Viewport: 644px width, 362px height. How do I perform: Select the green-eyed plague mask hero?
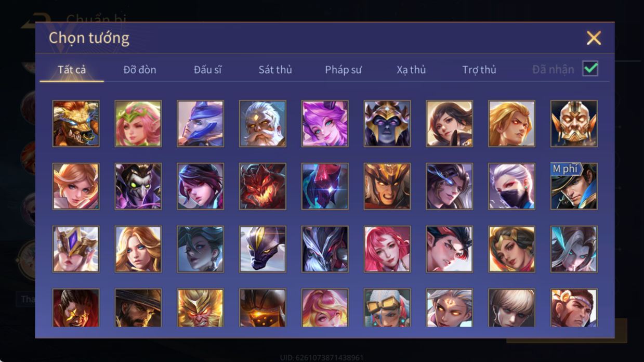pyautogui.click(x=138, y=186)
